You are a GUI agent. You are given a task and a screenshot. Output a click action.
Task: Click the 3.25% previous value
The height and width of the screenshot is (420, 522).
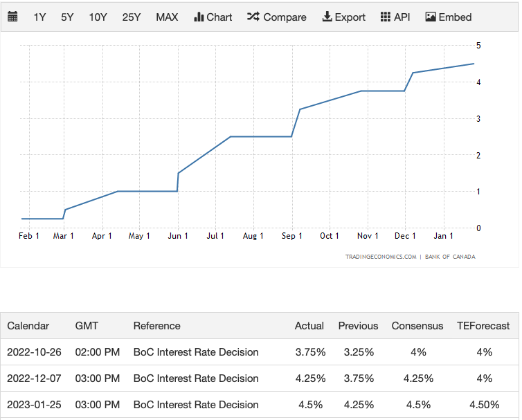pyautogui.click(x=359, y=351)
